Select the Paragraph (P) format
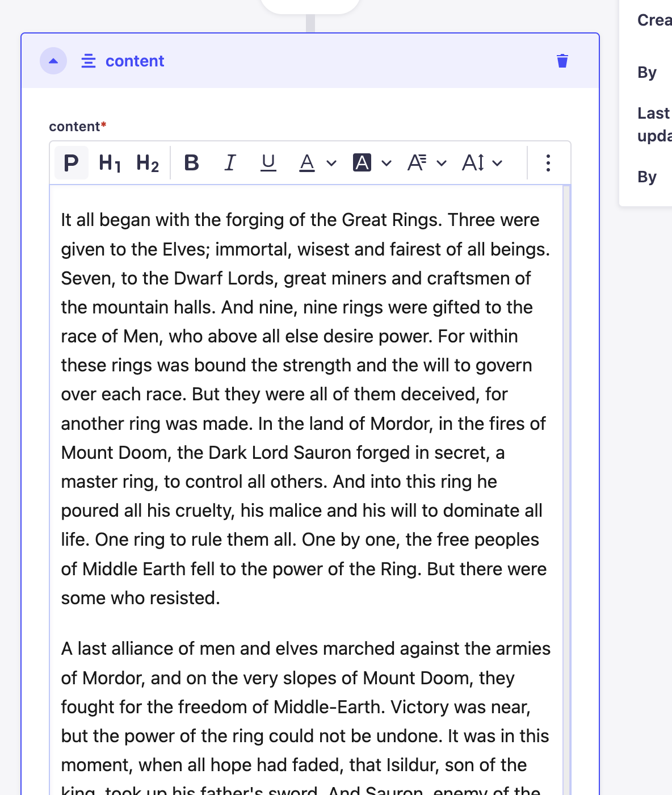 tap(72, 163)
